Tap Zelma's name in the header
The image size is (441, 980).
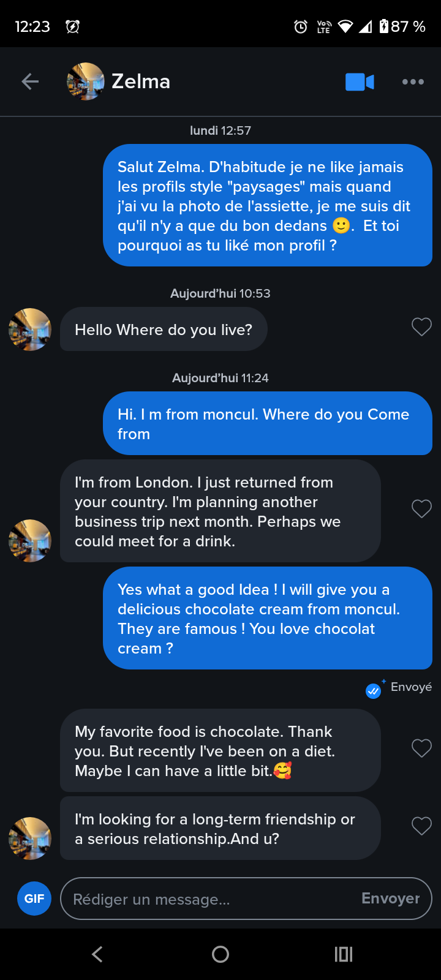pos(141,81)
